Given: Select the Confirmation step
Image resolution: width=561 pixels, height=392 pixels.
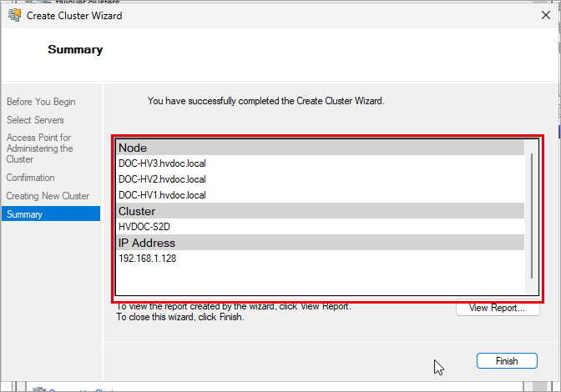Looking at the screenshot, I should click(30, 178).
